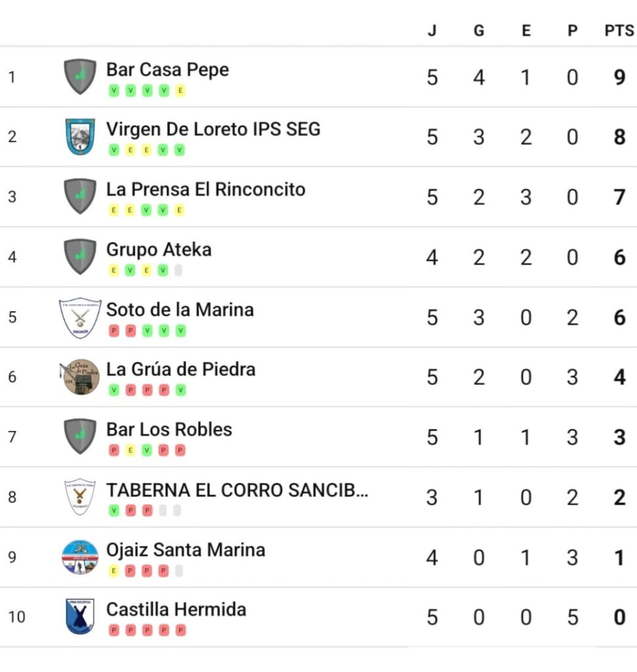
Task: Click the E draws column header
Action: [526, 30]
